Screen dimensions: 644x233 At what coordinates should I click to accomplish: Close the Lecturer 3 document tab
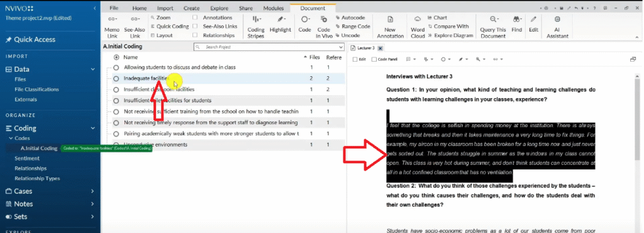(380, 48)
